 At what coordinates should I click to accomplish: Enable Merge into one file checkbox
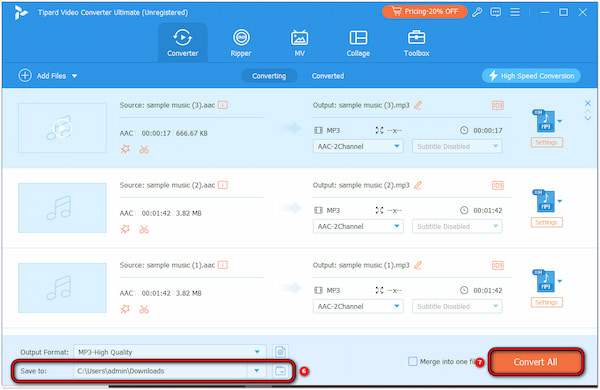click(x=412, y=361)
